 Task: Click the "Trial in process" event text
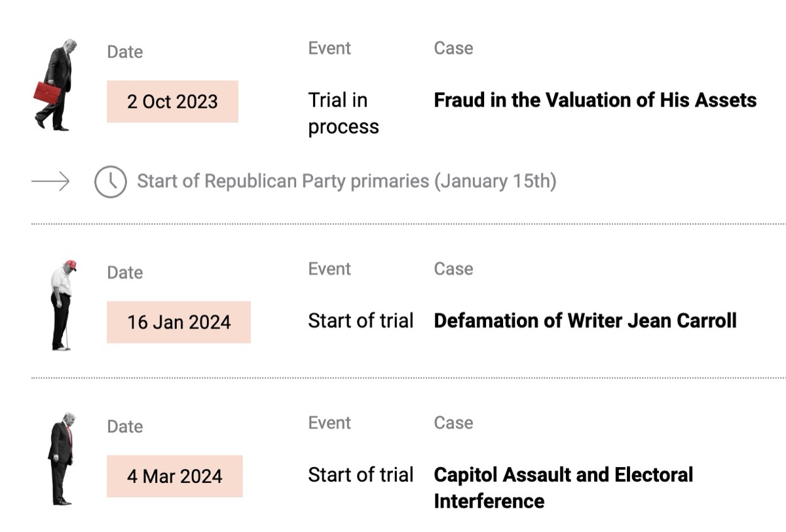coord(343,113)
